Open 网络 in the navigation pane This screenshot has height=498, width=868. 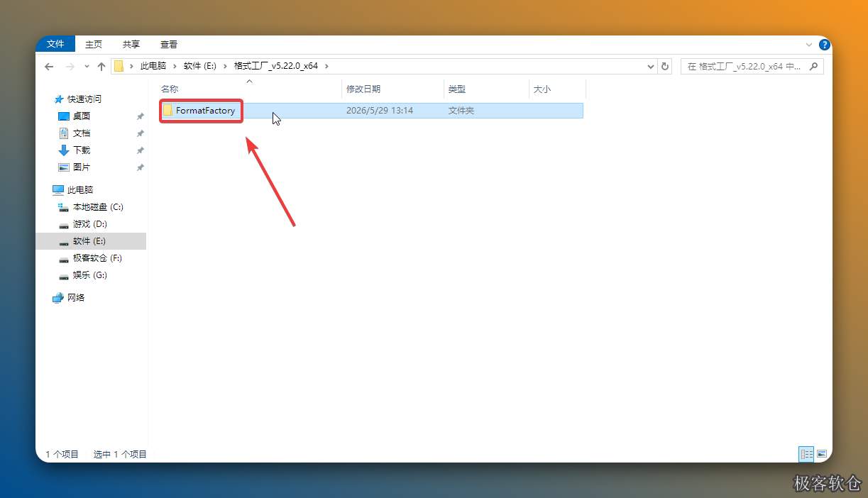click(76, 298)
